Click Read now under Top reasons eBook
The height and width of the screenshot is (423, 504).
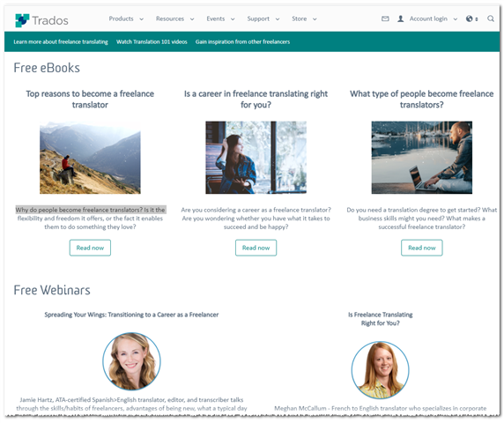tap(90, 248)
